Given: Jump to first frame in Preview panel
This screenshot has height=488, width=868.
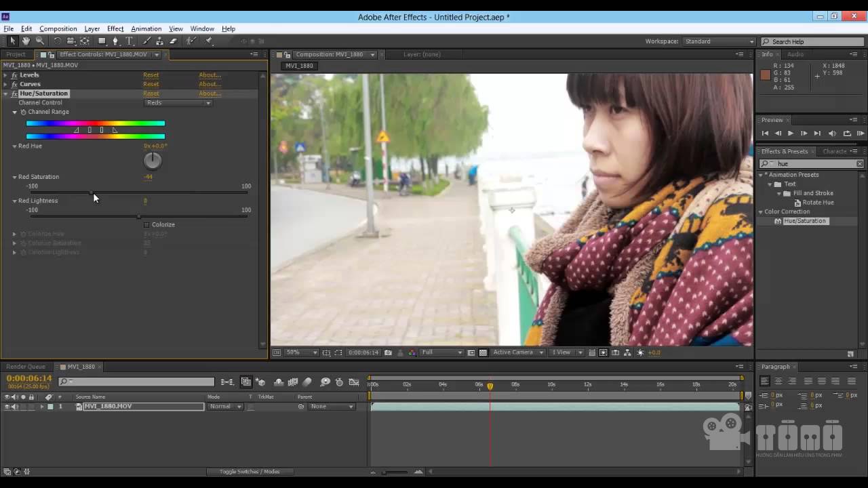Looking at the screenshot, I should coord(765,134).
